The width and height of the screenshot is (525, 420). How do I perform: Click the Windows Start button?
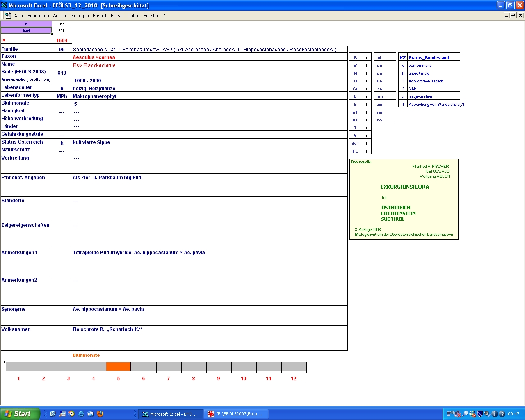click(20, 414)
